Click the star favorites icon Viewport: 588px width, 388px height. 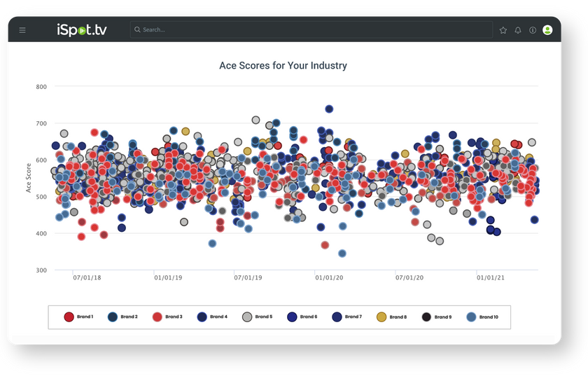[503, 30]
